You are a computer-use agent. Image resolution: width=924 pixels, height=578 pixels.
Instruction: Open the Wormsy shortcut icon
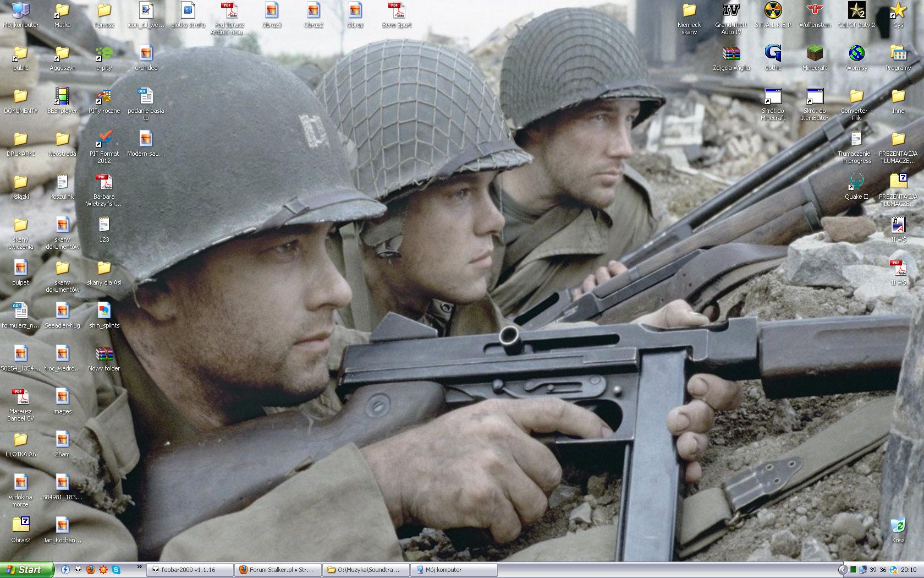pos(856,58)
